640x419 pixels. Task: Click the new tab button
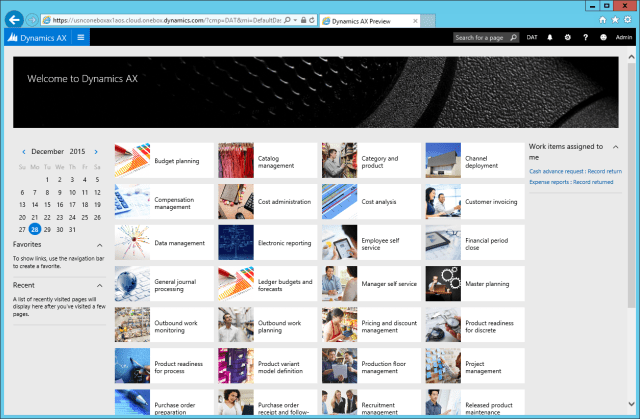click(x=428, y=21)
